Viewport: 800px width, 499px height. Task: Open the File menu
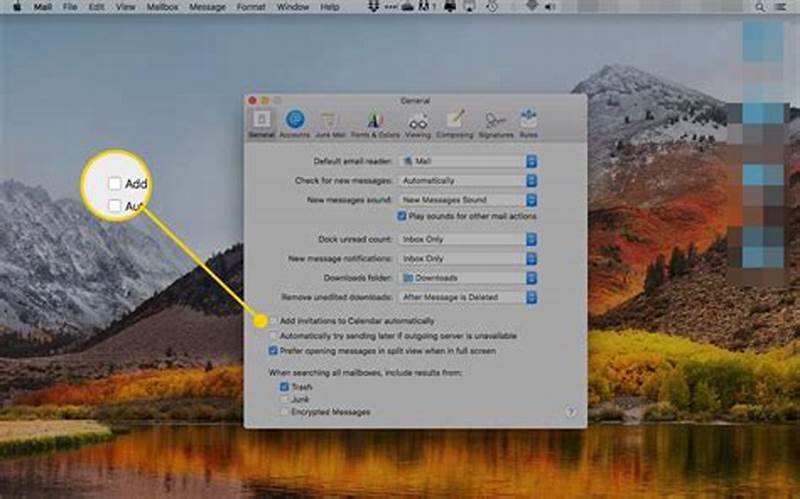70,7
